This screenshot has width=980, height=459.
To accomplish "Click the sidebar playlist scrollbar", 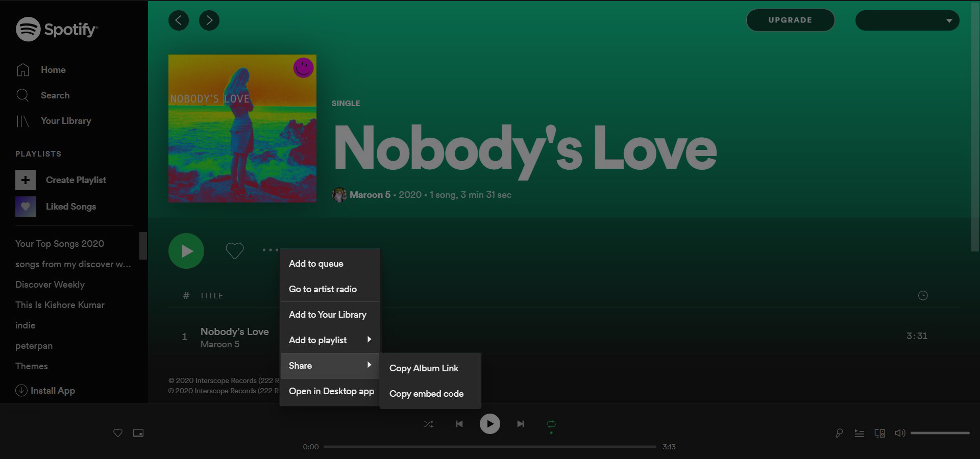I will (143, 246).
